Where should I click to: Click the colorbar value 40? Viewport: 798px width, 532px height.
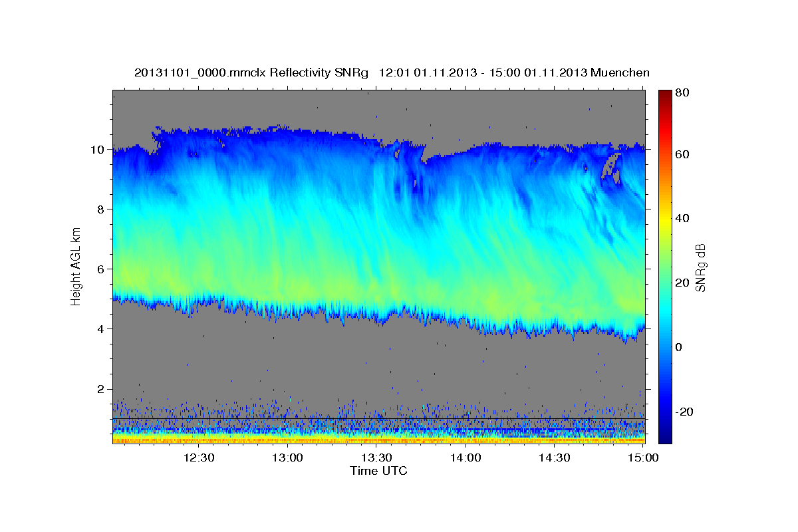[682, 218]
